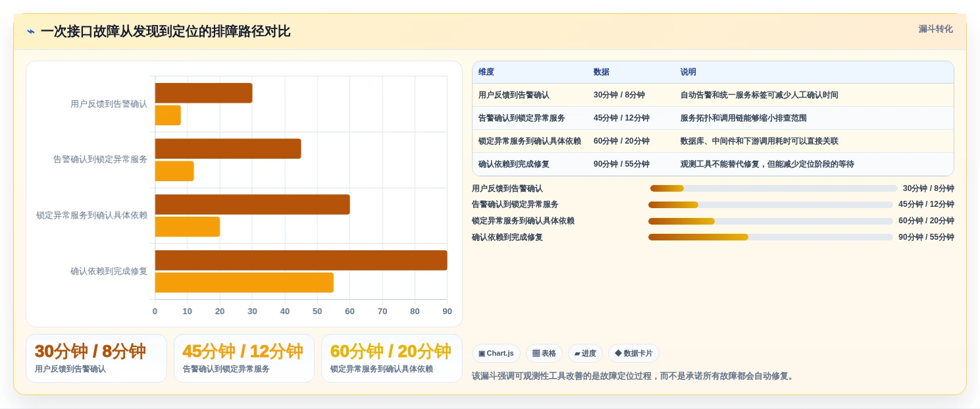This screenshot has height=409, width=980.
Task: Click table cell 确认依赖到完成修复
Action: pos(514,165)
